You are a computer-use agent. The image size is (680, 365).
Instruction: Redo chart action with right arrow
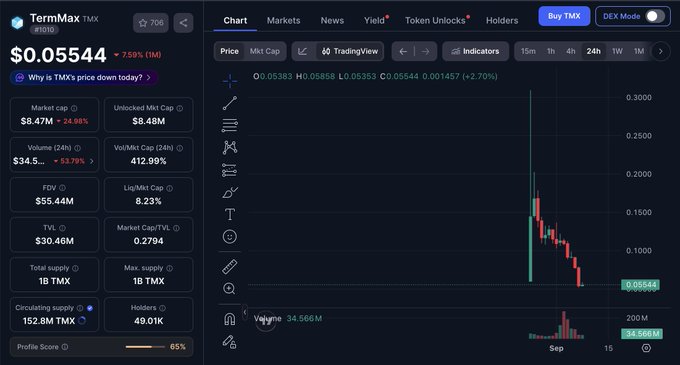point(425,52)
